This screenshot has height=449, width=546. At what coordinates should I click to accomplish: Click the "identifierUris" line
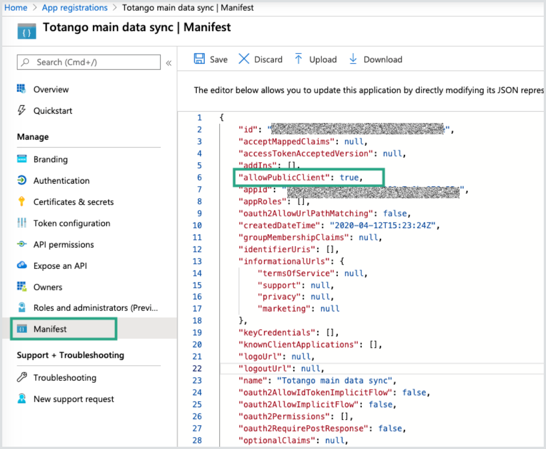[289, 249]
